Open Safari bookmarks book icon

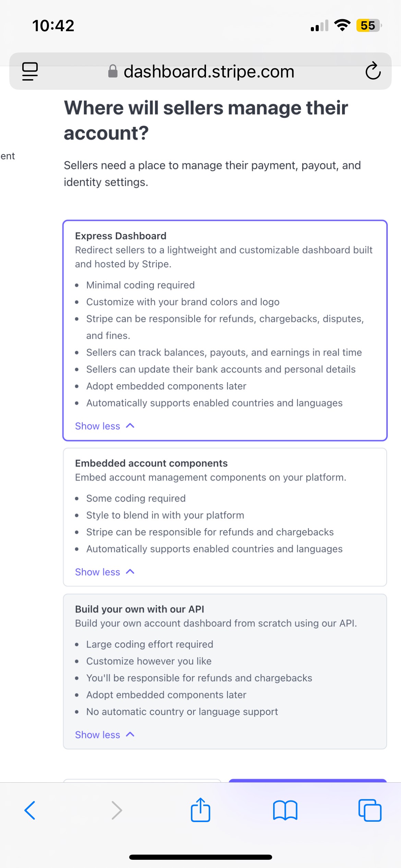pos(285,810)
